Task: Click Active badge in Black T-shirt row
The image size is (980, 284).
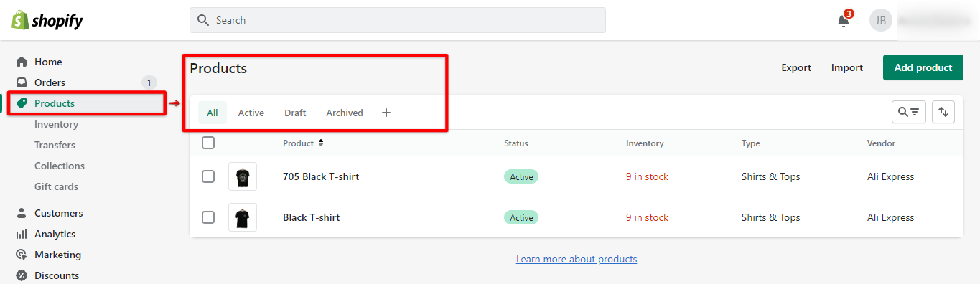Action: (521, 217)
